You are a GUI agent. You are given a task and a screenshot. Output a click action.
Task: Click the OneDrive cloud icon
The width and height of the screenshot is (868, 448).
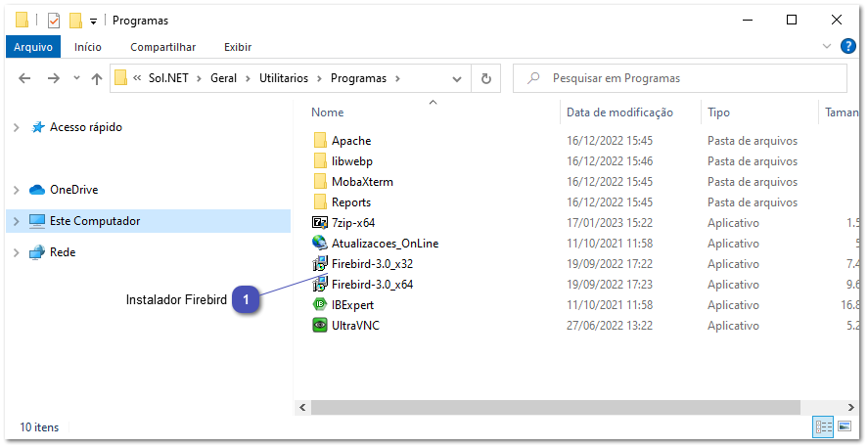(37, 190)
